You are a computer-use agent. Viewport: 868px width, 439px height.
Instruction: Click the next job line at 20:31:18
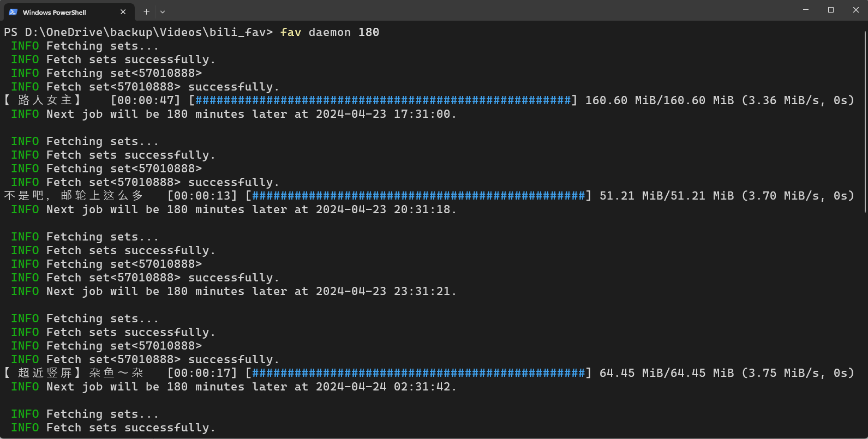[234, 209]
